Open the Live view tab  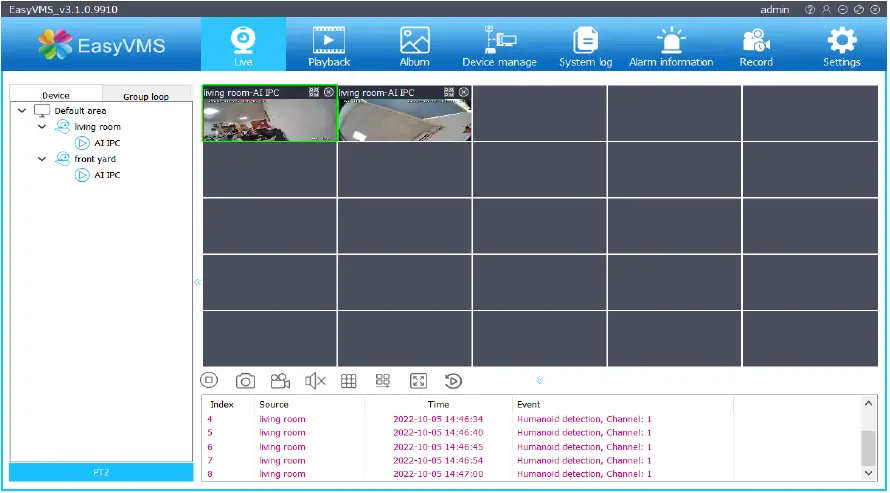click(243, 45)
